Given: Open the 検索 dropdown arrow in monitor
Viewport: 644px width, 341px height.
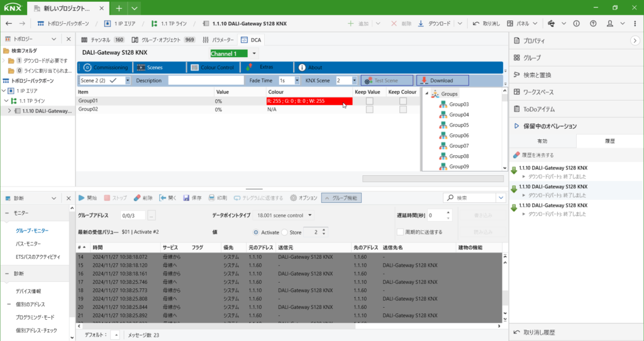Looking at the screenshot, I should point(501,198).
